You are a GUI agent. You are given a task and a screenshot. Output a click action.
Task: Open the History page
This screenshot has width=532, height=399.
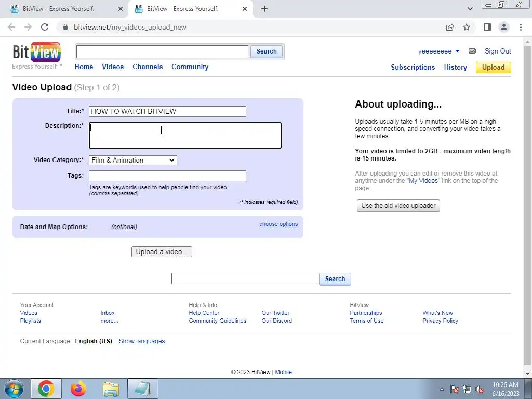(455, 67)
